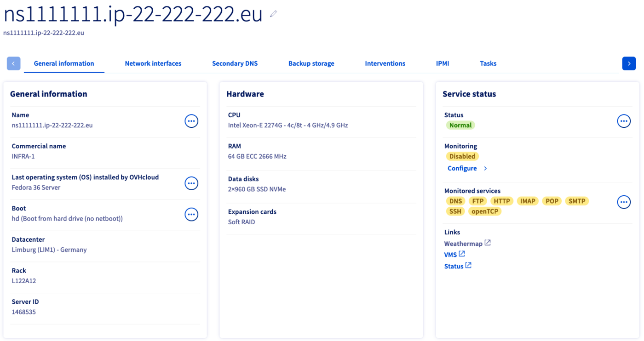The image size is (644, 341).
Task: Expand the Configure monitoring chevron
Action: 485,168
